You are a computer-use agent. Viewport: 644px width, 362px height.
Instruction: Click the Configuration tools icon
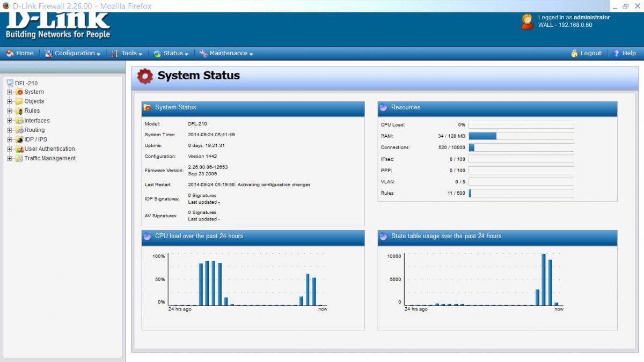(48, 53)
